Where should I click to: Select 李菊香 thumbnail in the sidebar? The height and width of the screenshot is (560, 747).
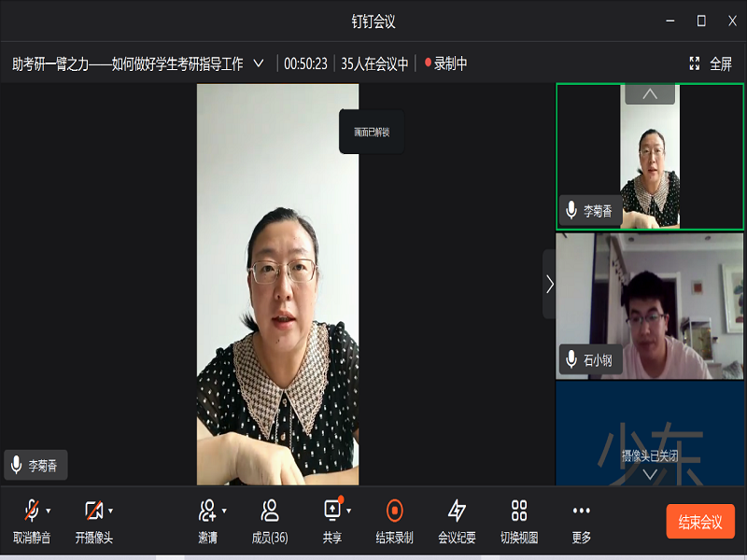[650, 156]
